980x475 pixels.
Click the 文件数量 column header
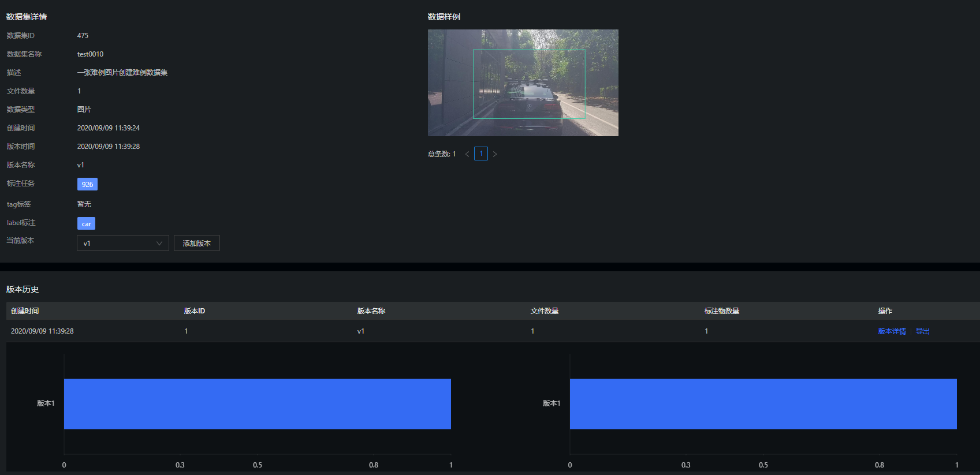click(545, 311)
